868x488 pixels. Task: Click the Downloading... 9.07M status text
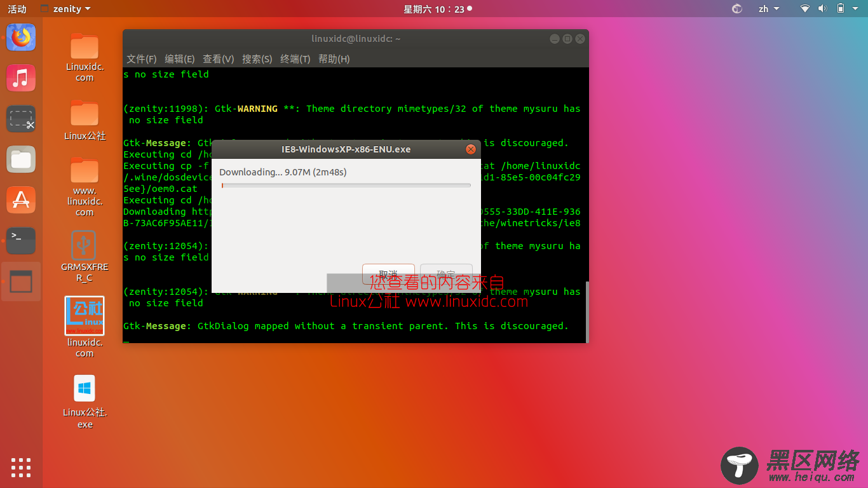pos(283,172)
